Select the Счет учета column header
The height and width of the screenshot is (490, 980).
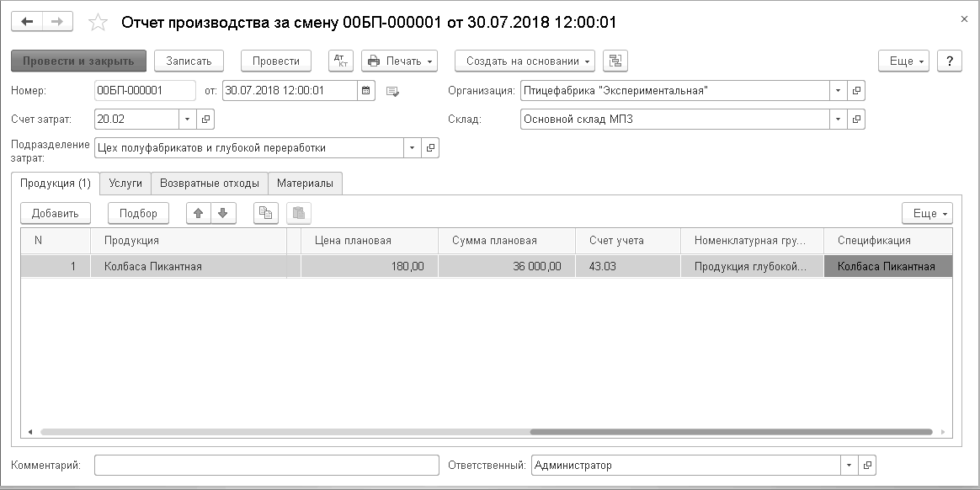point(628,241)
